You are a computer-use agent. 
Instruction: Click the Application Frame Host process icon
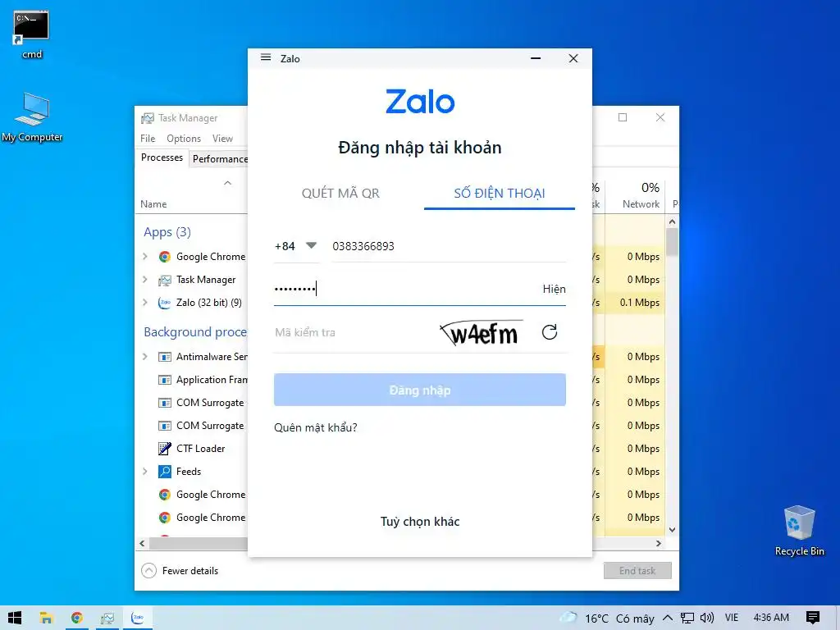tap(164, 380)
